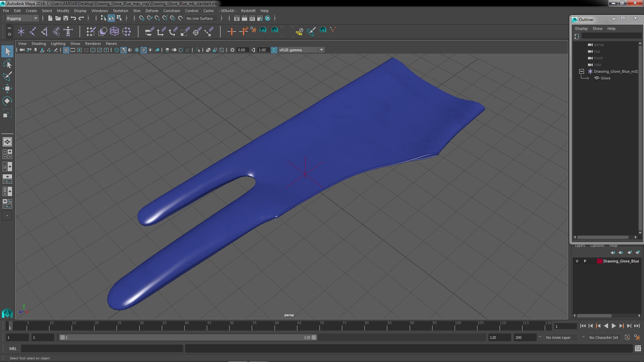The width and height of the screenshot is (644, 362).
Task: Click play forwards button
Action: 613,326
